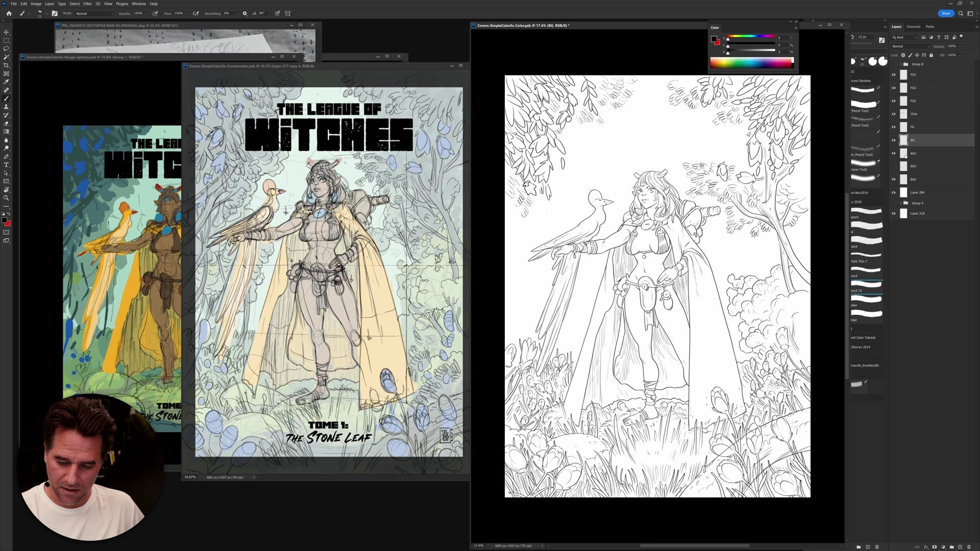Select the Horizontal Type tool
The height and width of the screenshot is (551, 980).
pyautogui.click(x=6, y=165)
